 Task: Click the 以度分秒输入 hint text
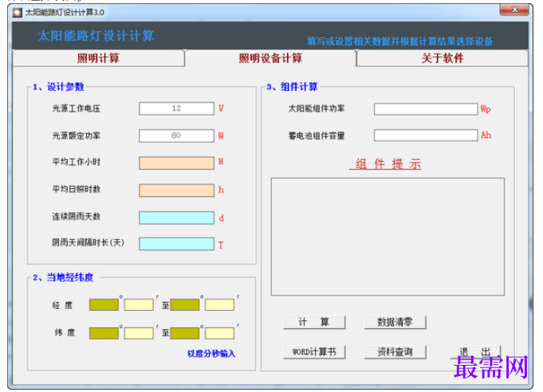click(211, 354)
